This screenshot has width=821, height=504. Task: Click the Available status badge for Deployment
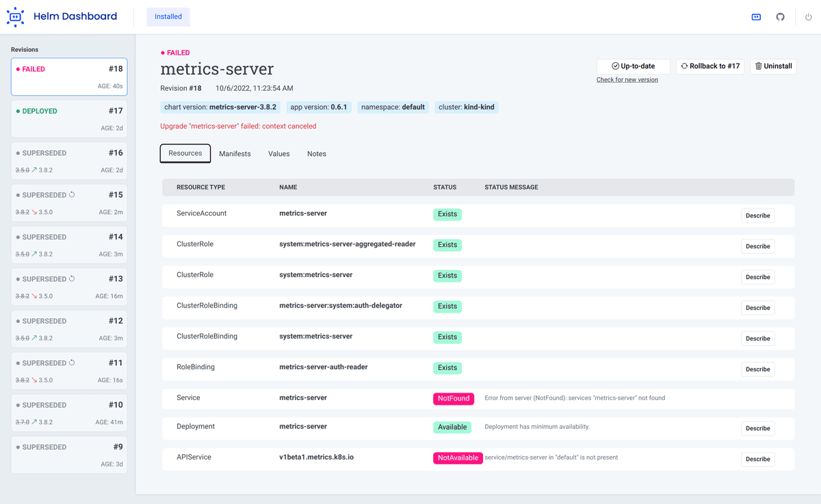click(452, 427)
